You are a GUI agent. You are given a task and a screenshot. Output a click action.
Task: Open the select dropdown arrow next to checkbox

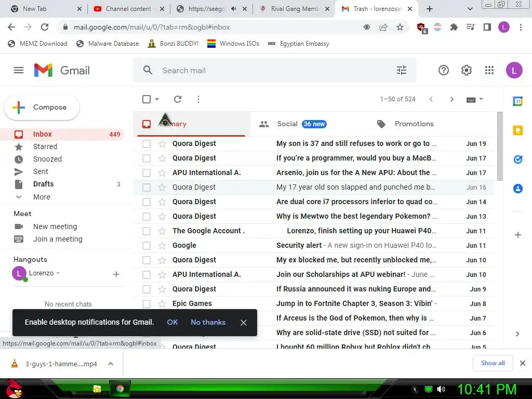click(x=157, y=99)
